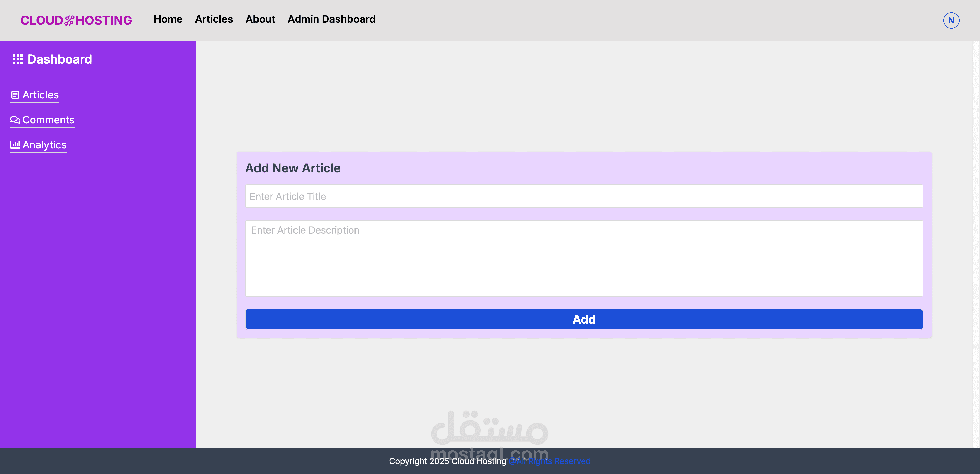Image resolution: width=980 pixels, height=474 pixels.
Task: Click All Rights Reserved footer text
Action: point(549,461)
